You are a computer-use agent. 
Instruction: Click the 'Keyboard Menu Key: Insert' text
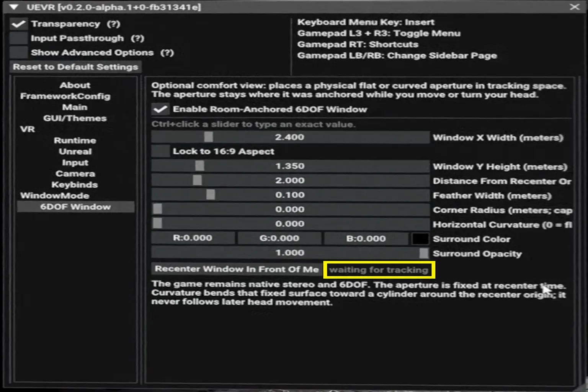[x=366, y=22]
